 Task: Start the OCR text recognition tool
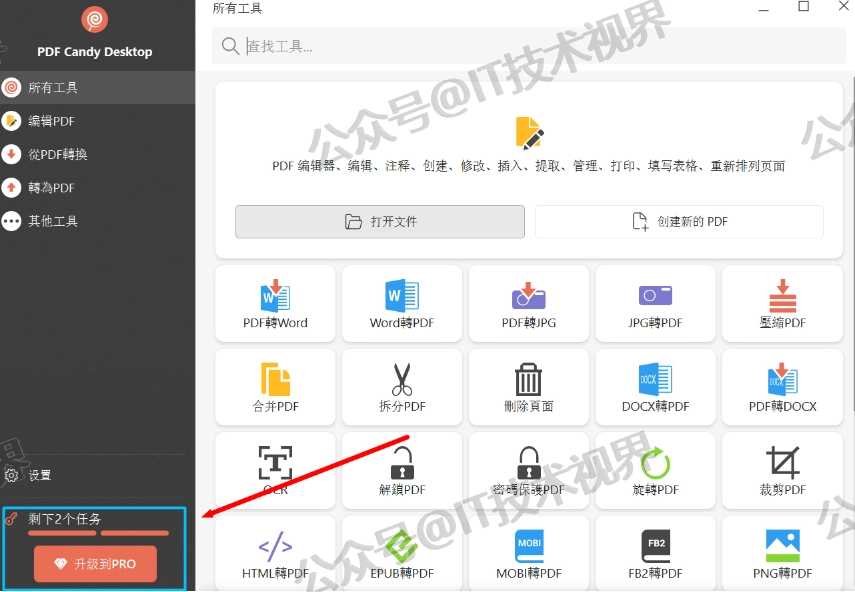tap(275, 470)
